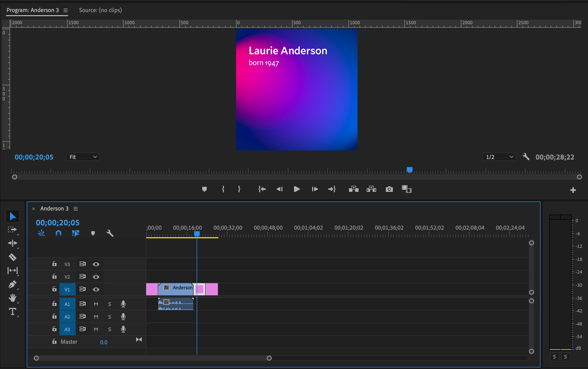
Task: Select the Hand tool
Action: [12, 298]
